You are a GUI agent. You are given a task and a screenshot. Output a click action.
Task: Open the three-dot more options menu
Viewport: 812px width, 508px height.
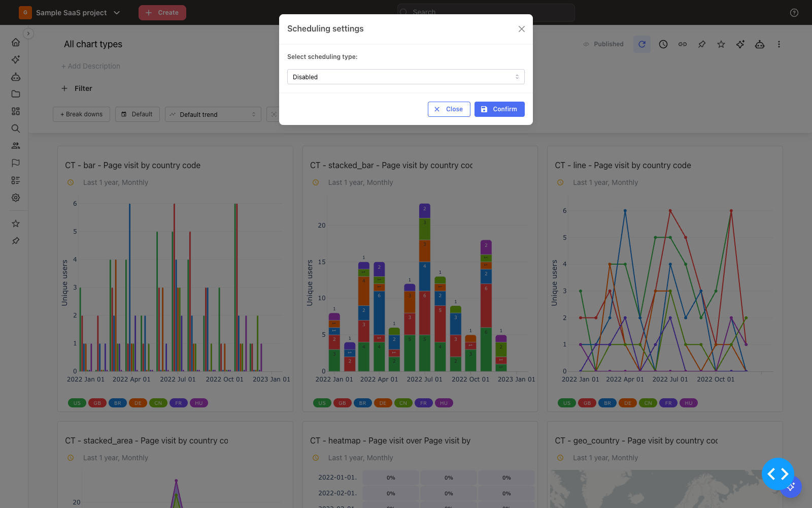(x=779, y=44)
